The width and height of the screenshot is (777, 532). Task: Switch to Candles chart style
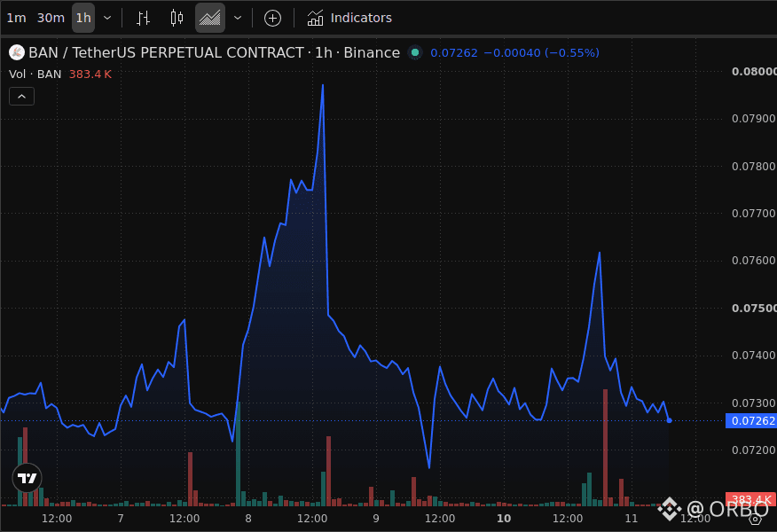tap(177, 19)
